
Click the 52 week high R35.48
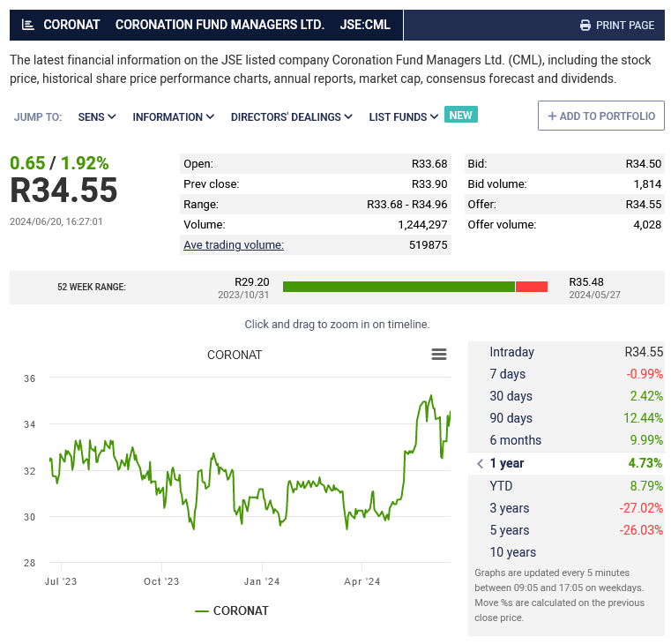(586, 282)
